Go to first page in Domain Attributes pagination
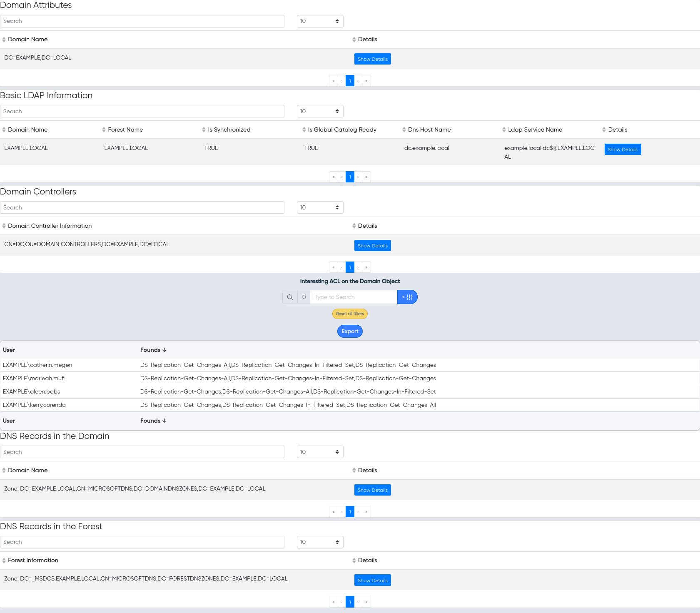700x613 pixels. point(334,81)
